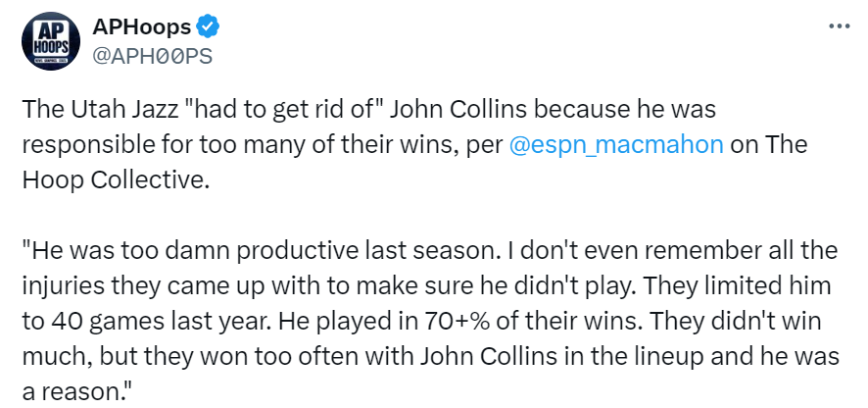The width and height of the screenshot is (868, 408).
Task: Click the "AP" letters in the avatar logo
Action: [51, 30]
